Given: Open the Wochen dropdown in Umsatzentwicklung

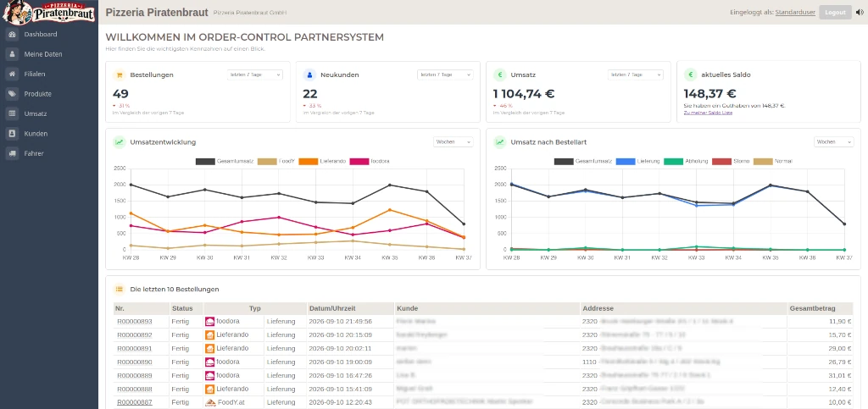Looking at the screenshot, I should tap(453, 142).
